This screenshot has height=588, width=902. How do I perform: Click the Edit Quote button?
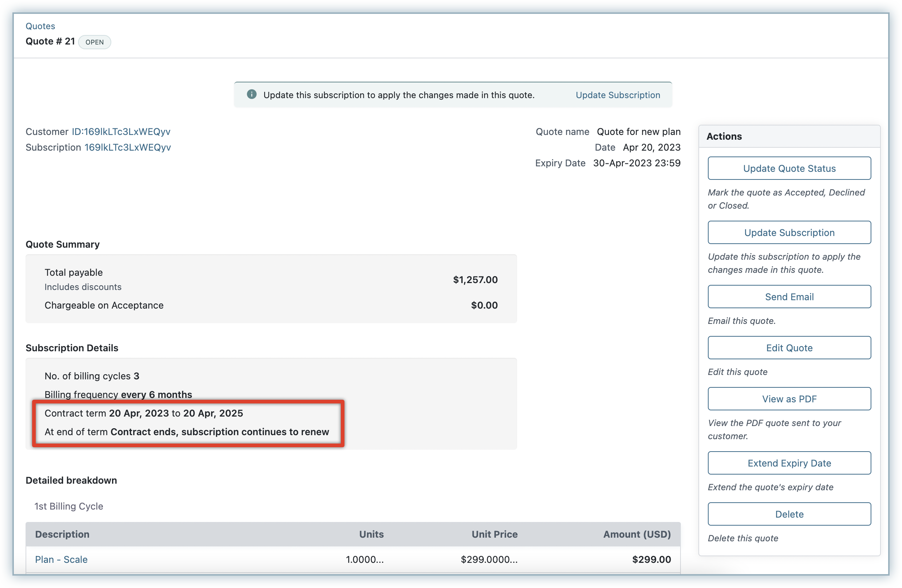pos(789,348)
